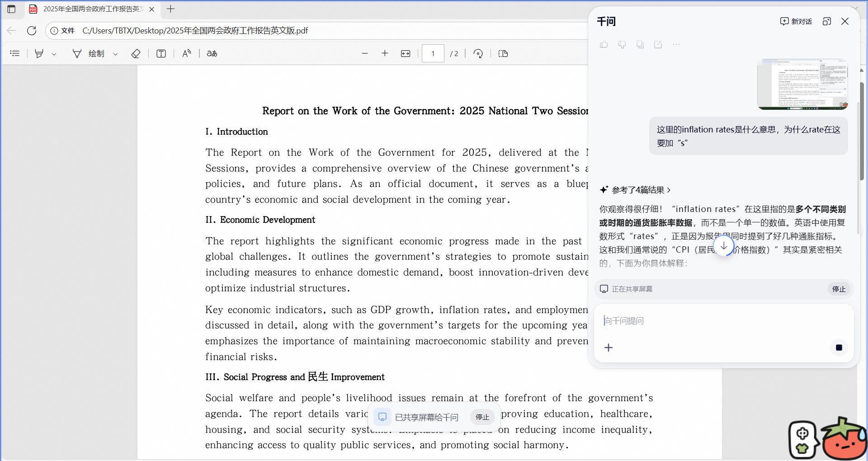This screenshot has width=868, height=461.
Task: Copy the 千问 response
Action: tap(640, 44)
